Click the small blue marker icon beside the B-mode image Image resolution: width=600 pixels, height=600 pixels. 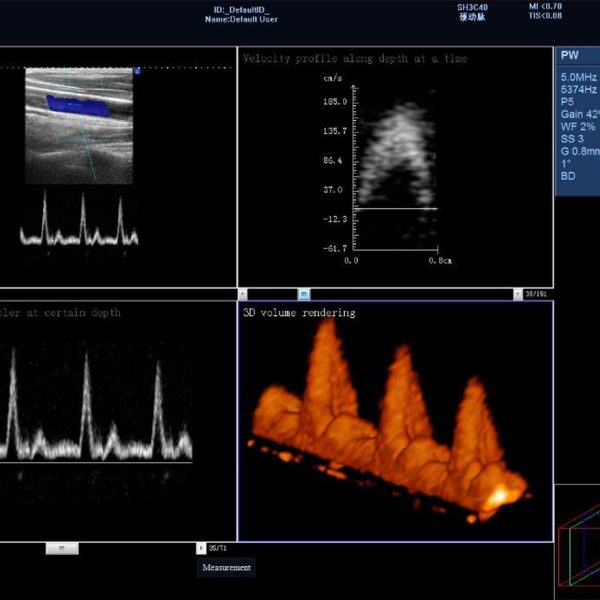point(137,70)
